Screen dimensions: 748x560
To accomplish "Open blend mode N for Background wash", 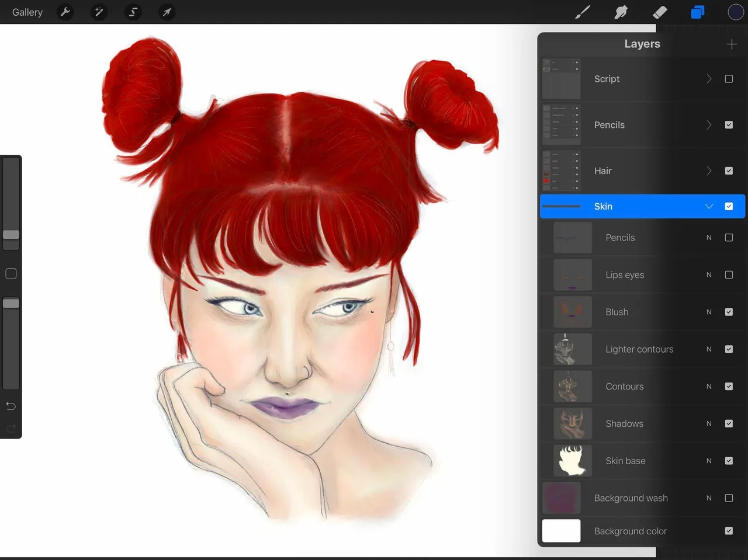I will click(x=709, y=498).
